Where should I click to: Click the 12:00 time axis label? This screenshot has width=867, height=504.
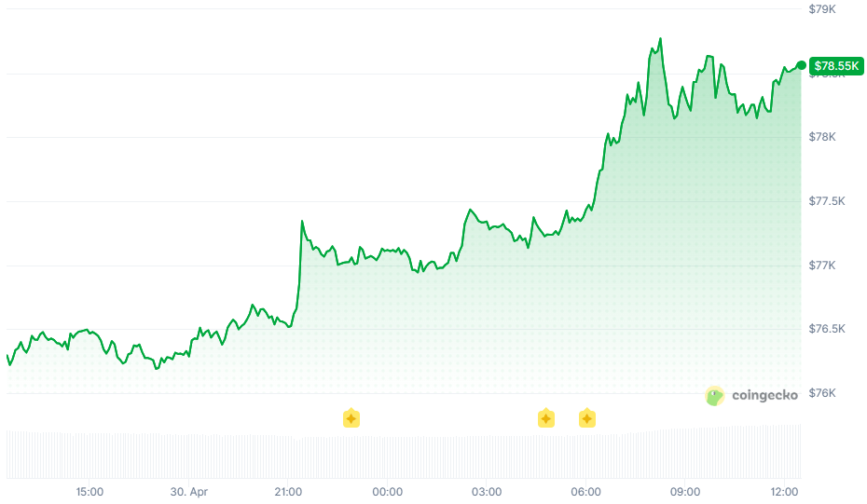pos(784,491)
